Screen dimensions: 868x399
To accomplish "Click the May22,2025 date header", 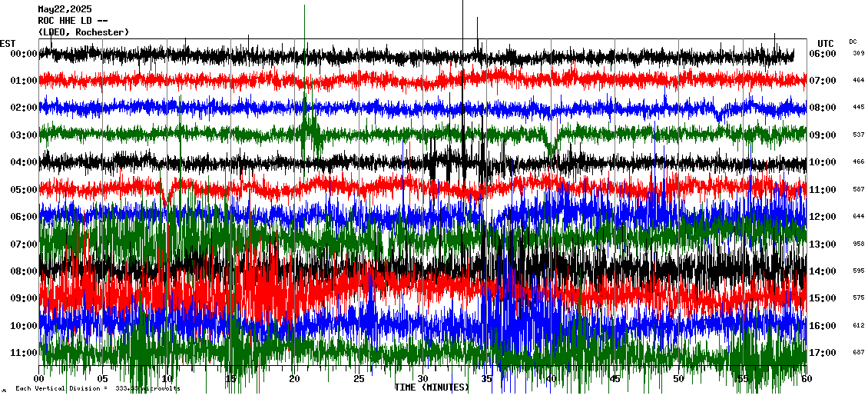I will click(x=65, y=9).
